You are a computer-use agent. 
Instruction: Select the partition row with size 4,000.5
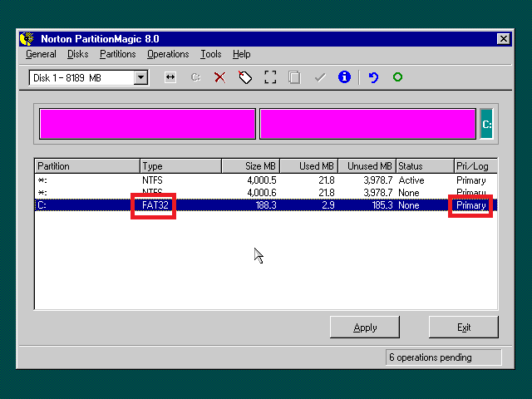pos(266,180)
